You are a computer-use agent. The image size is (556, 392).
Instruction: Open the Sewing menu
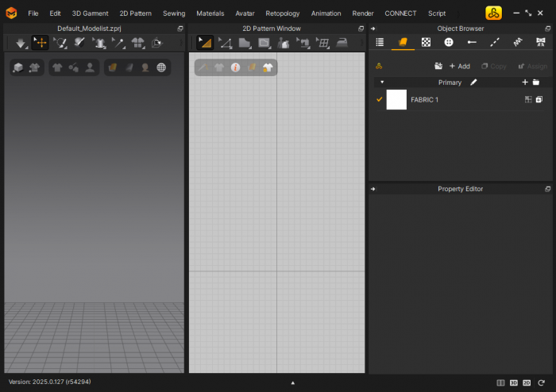pyautogui.click(x=174, y=13)
